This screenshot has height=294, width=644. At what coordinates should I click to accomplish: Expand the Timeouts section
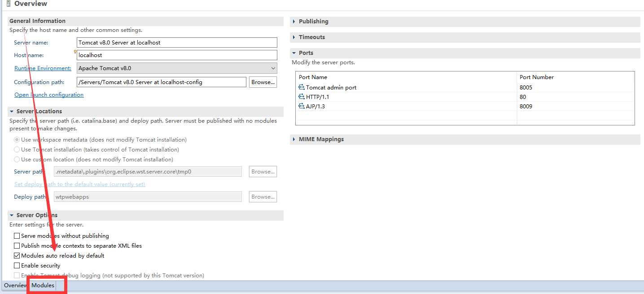tap(294, 37)
